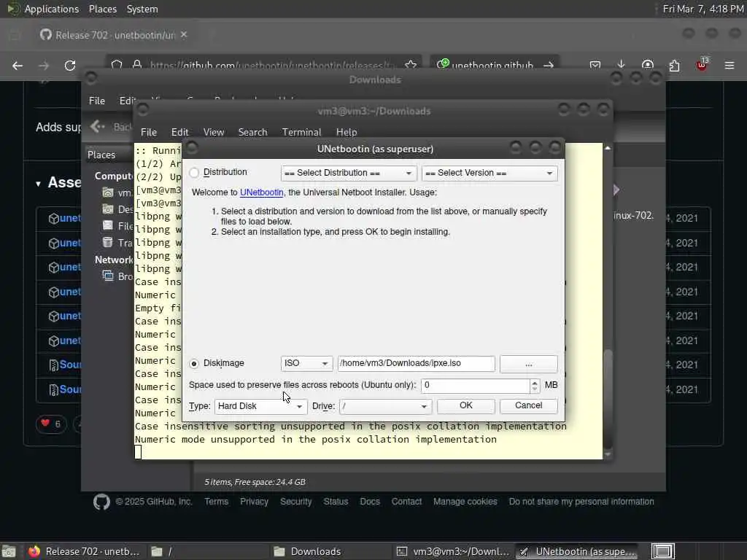747x560 pixels.
Task: Click Back arrow in Downloads file manager
Action: tap(97, 126)
